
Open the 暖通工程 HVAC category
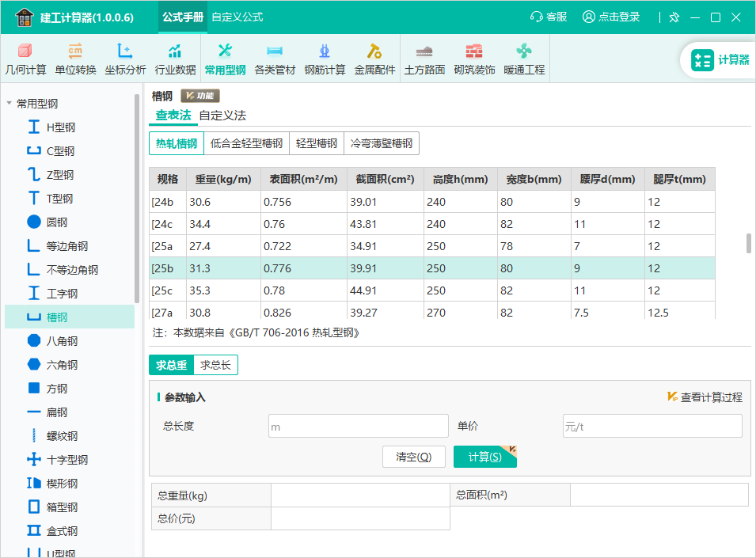pos(524,59)
